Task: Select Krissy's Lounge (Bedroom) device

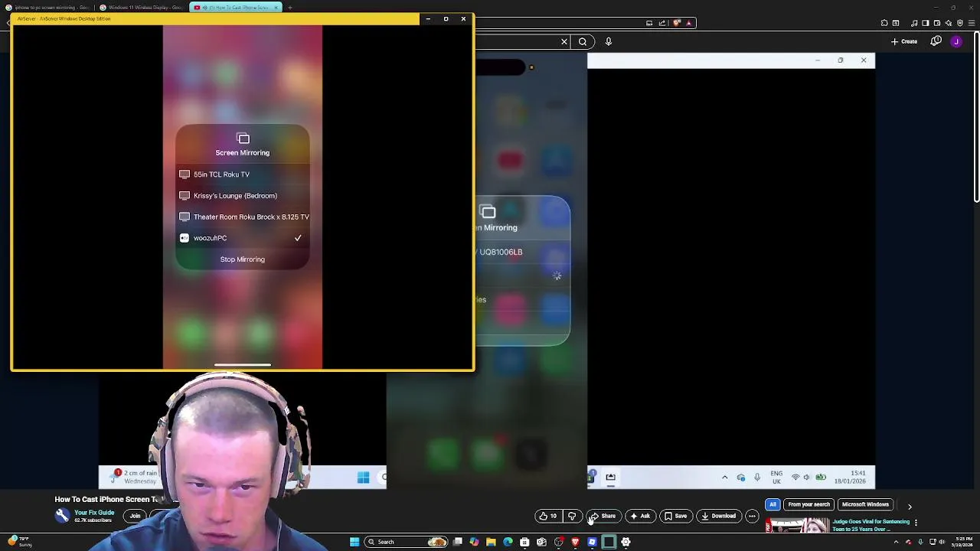Action: 243,196
